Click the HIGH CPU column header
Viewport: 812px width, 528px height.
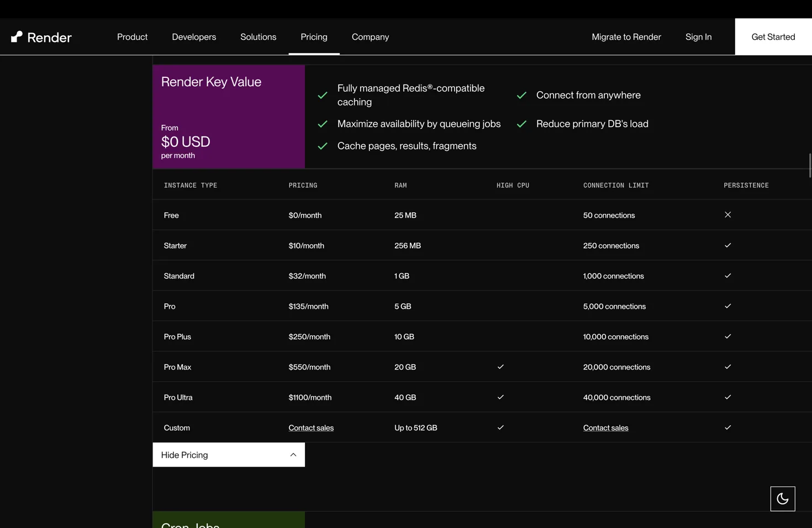pyautogui.click(x=513, y=186)
